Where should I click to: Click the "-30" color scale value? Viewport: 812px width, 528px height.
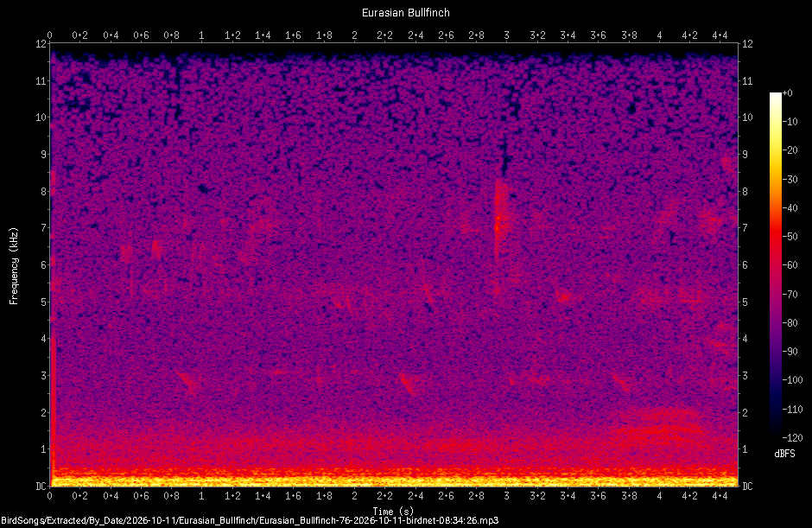(x=790, y=179)
